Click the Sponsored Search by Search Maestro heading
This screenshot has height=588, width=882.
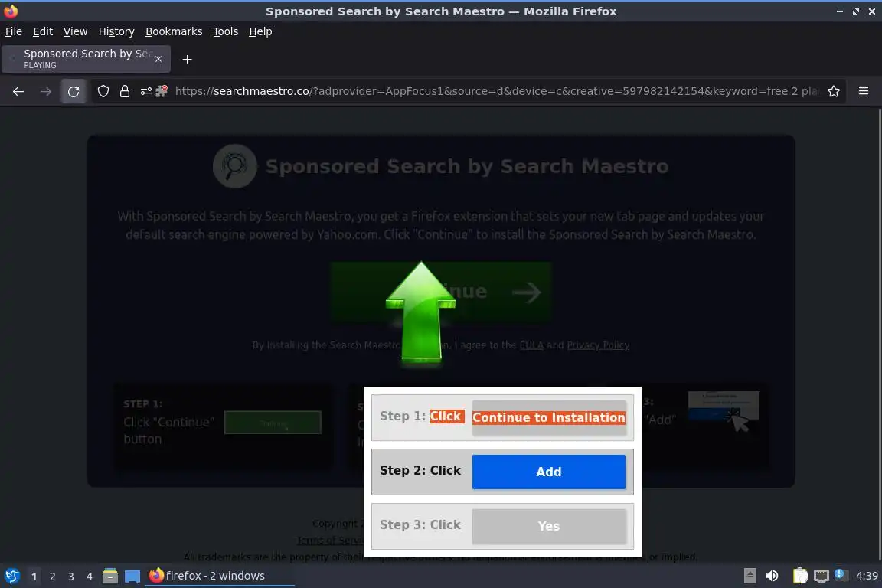(467, 166)
